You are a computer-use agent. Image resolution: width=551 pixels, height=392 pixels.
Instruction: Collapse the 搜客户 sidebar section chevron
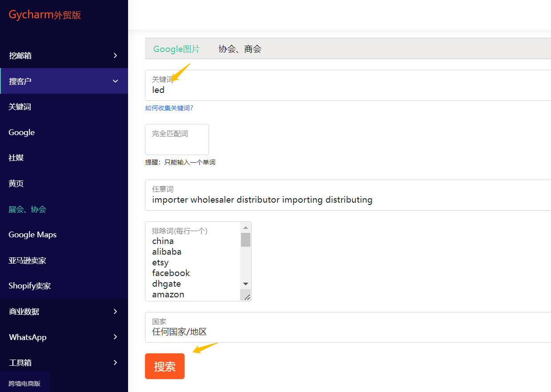point(115,81)
